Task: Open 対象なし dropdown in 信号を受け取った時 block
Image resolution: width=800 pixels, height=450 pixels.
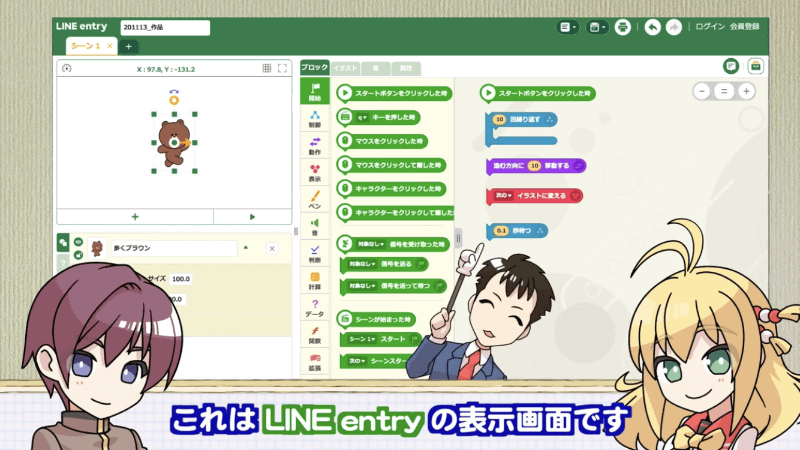Action: click(370, 244)
